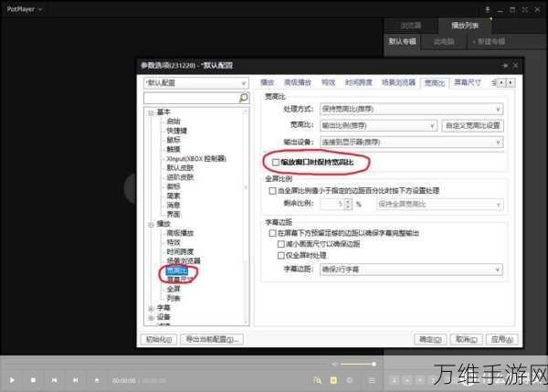The height and width of the screenshot is (392, 548).
Task: Open the gear control panel icon in player bar
Action: (350, 380)
